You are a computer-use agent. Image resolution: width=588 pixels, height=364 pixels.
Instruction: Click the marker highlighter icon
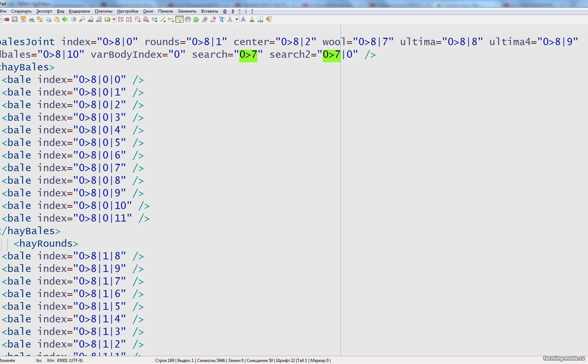click(x=205, y=19)
